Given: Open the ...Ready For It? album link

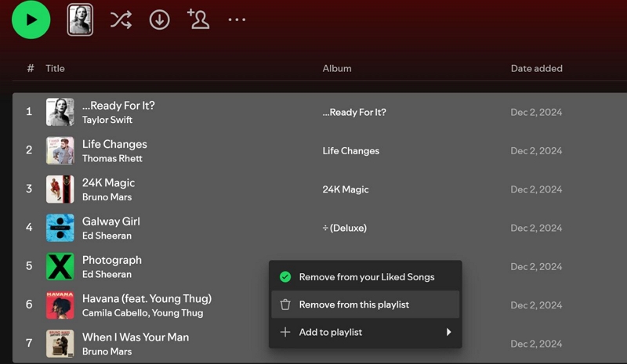Looking at the screenshot, I should pos(354,112).
